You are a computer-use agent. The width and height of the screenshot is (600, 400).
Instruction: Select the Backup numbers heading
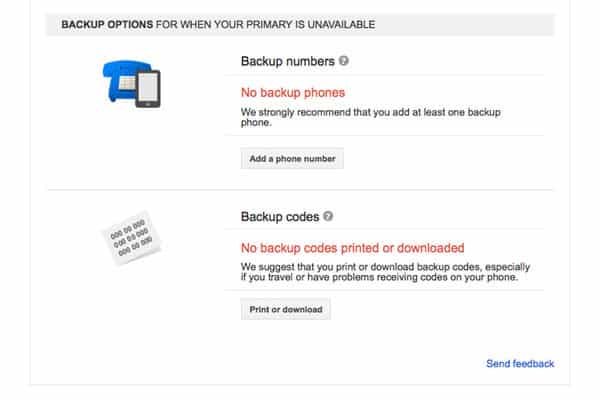[288, 61]
